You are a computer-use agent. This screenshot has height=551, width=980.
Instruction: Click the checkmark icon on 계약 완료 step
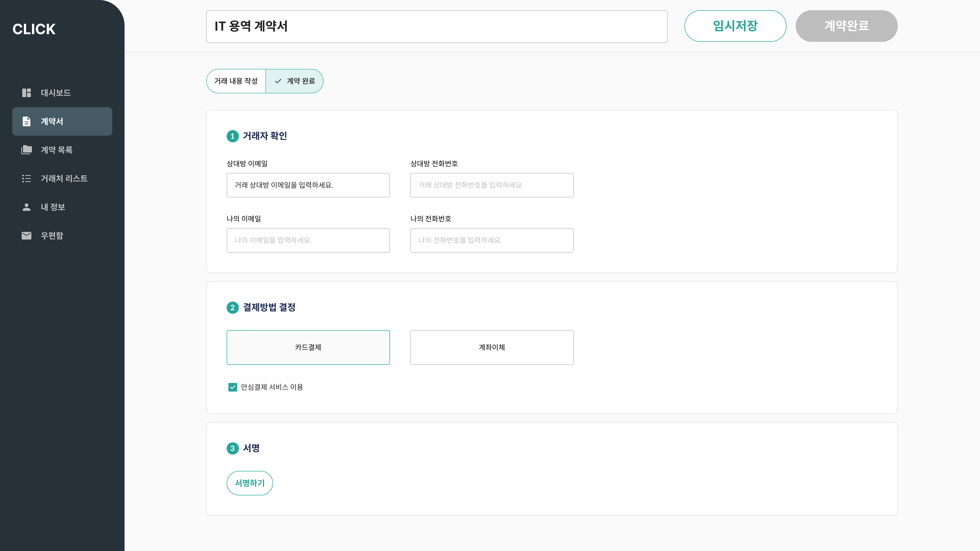tap(278, 81)
